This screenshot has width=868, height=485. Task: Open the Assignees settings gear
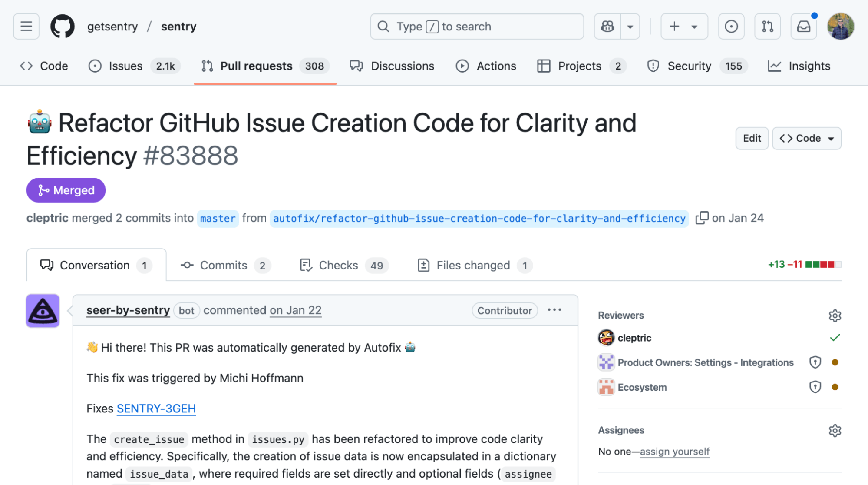(835, 430)
